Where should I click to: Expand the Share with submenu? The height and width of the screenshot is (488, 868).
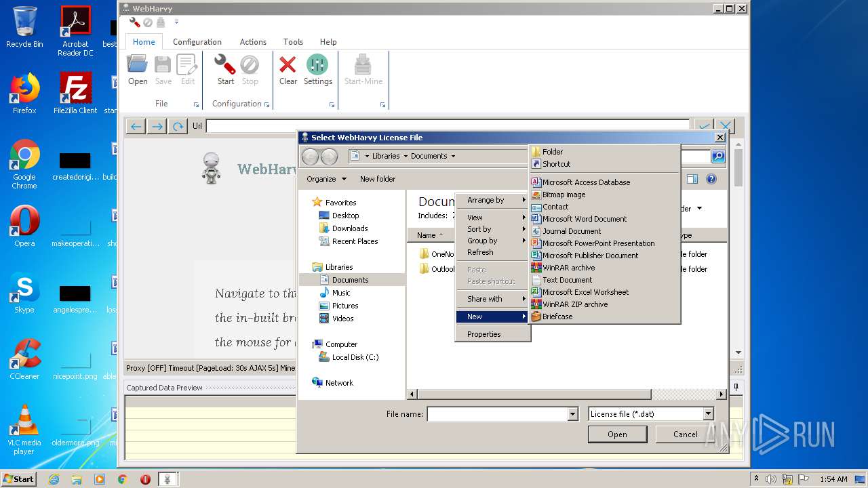point(492,299)
